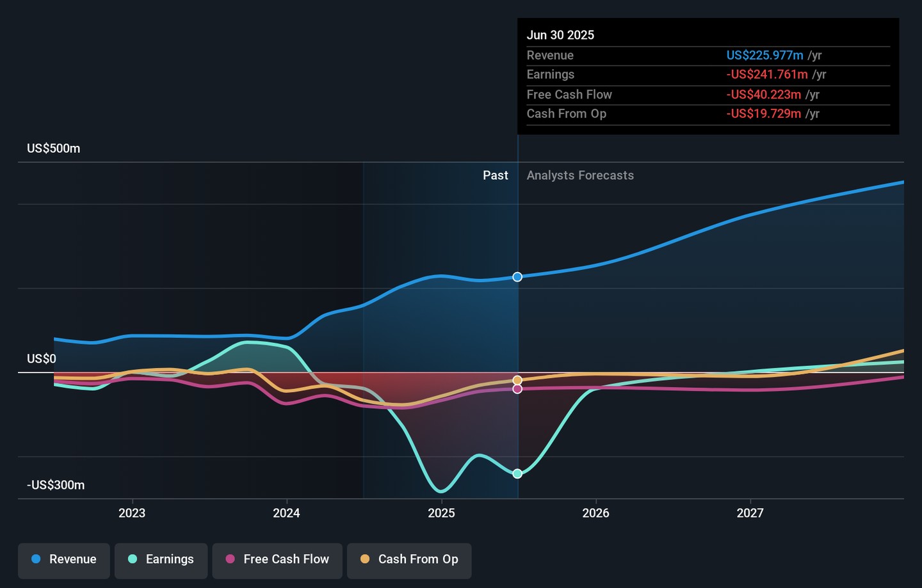Click the blue Revenue data point marker
Screen dimensions: 922x588
click(517, 277)
